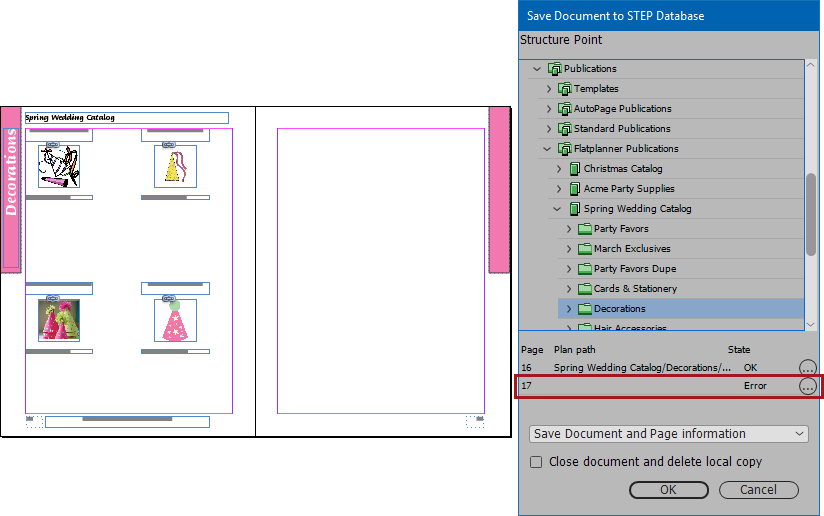The width and height of the screenshot is (824, 516).
Task: Click the link badge above confetti image
Action: click(53, 145)
